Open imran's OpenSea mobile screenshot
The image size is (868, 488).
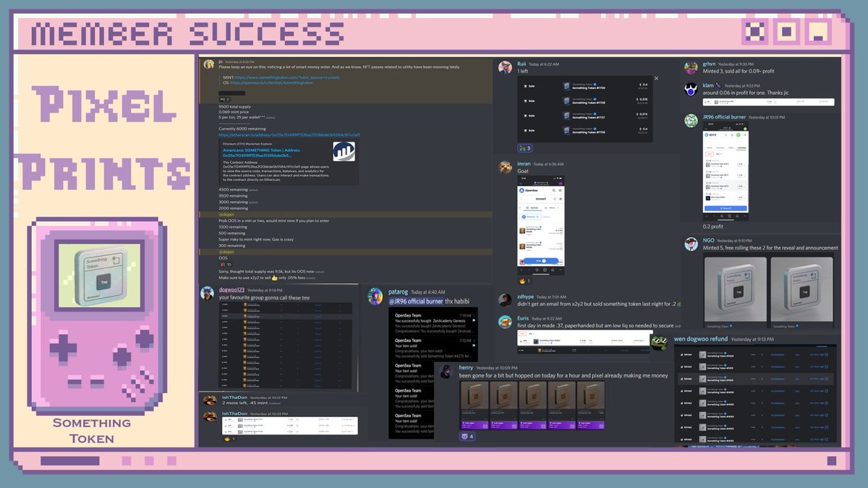point(540,224)
